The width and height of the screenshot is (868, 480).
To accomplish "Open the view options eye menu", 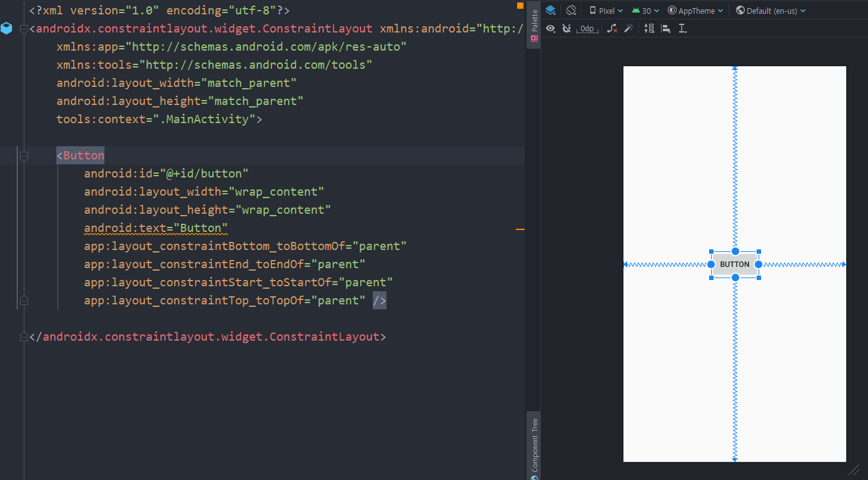I will [550, 28].
